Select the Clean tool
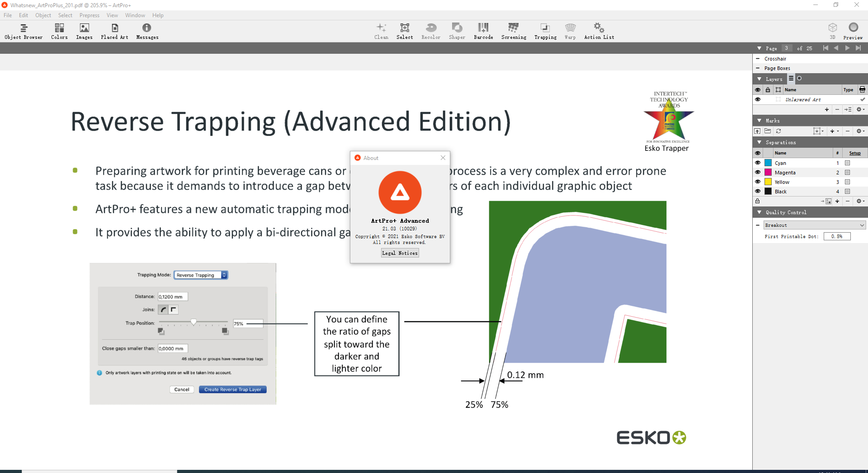Viewport: 868px width, 473px height. [x=381, y=32]
